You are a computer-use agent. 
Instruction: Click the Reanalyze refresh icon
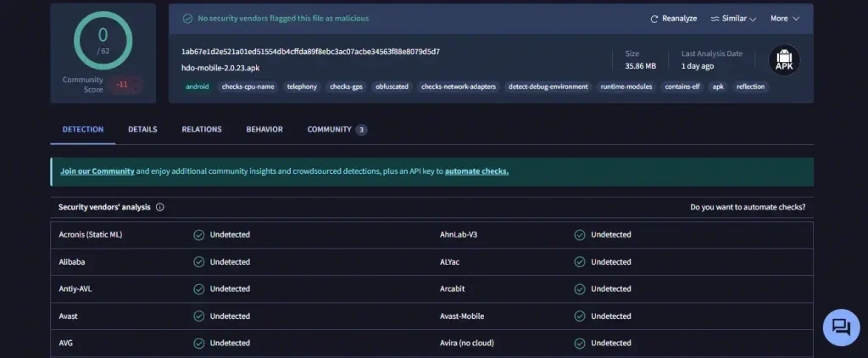click(x=654, y=19)
